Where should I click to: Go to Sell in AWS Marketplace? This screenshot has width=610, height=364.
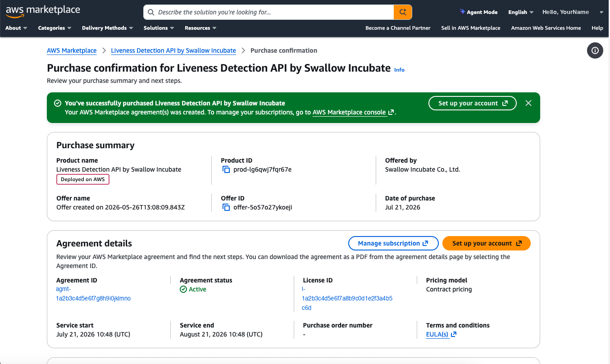(471, 28)
